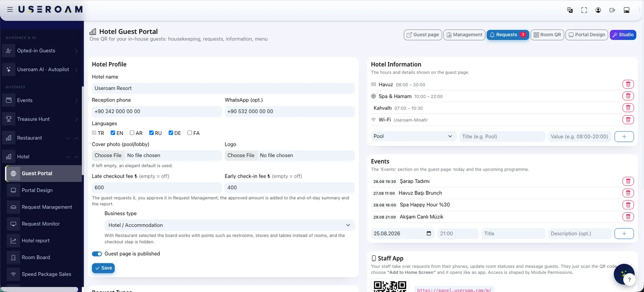The height and width of the screenshot is (292, 644).
Task: Add new event with the plus button
Action: [624, 234]
